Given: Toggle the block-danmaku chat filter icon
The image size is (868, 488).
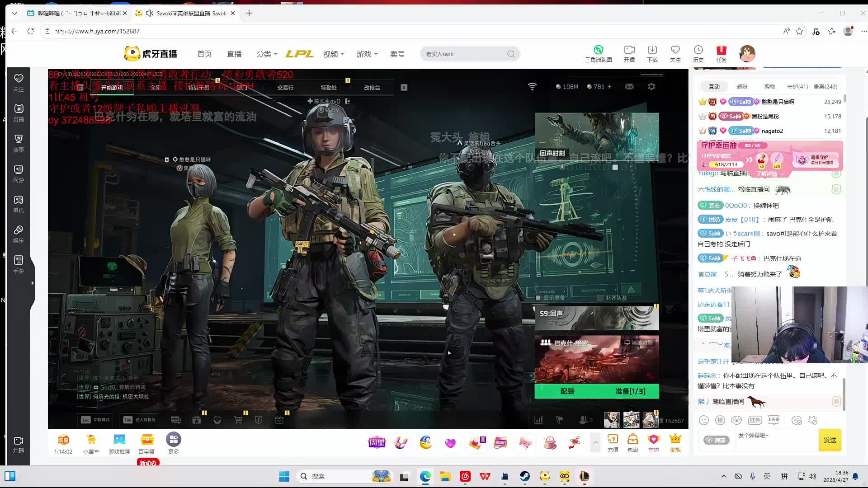Looking at the screenshot, I should (x=797, y=420).
